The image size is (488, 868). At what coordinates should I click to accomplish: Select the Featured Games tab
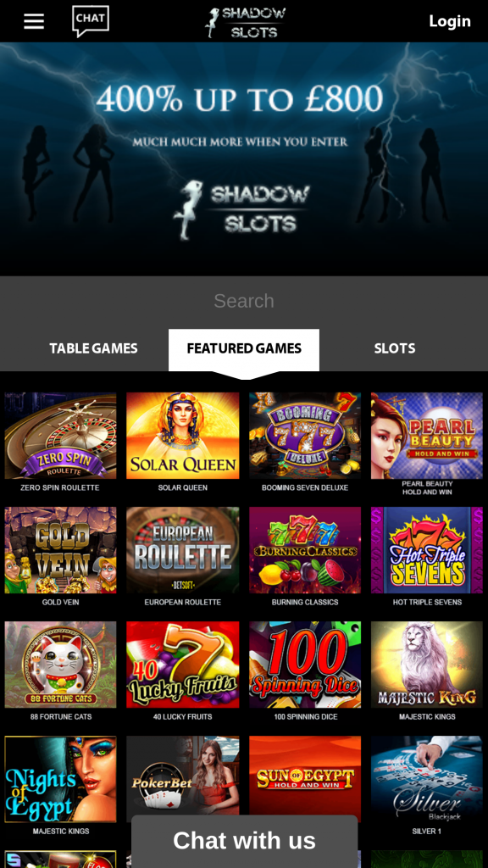pos(244,350)
